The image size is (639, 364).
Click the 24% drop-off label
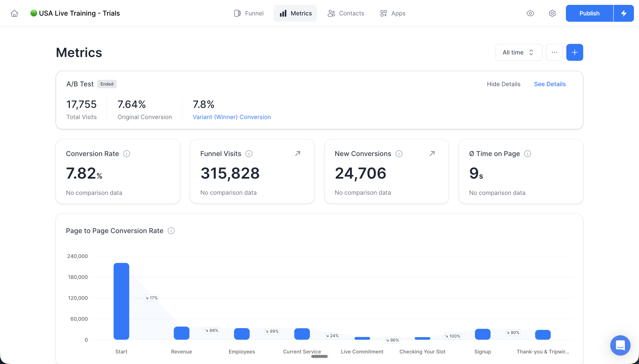332,335
